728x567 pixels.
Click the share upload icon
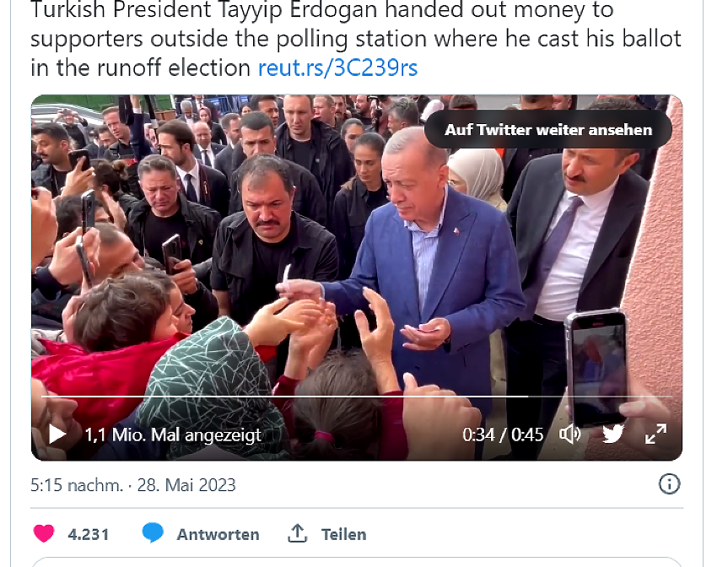pyautogui.click(x=298, y=533)
